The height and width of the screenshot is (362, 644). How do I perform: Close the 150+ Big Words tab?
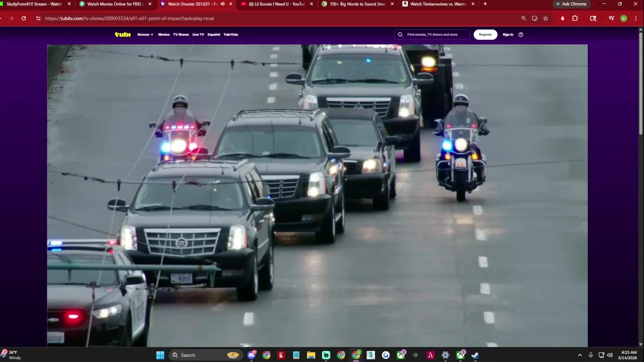click(392, 4)
